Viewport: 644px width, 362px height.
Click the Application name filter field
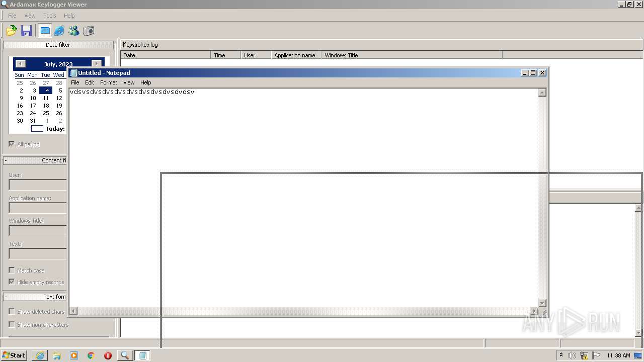(38, 208)
